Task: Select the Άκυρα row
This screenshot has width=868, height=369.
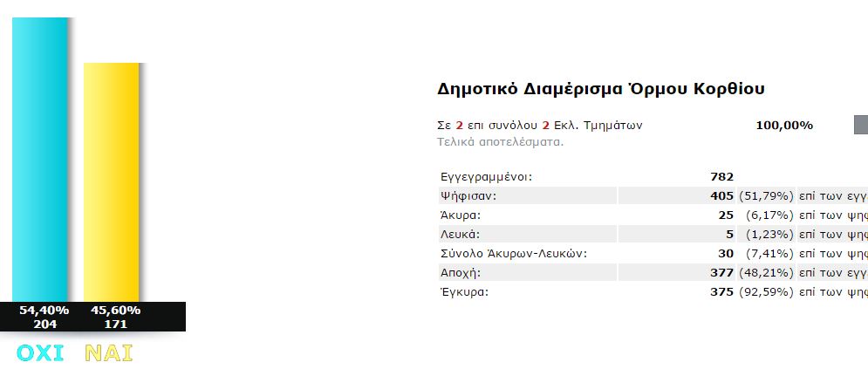Action: [x=653, y=215]
